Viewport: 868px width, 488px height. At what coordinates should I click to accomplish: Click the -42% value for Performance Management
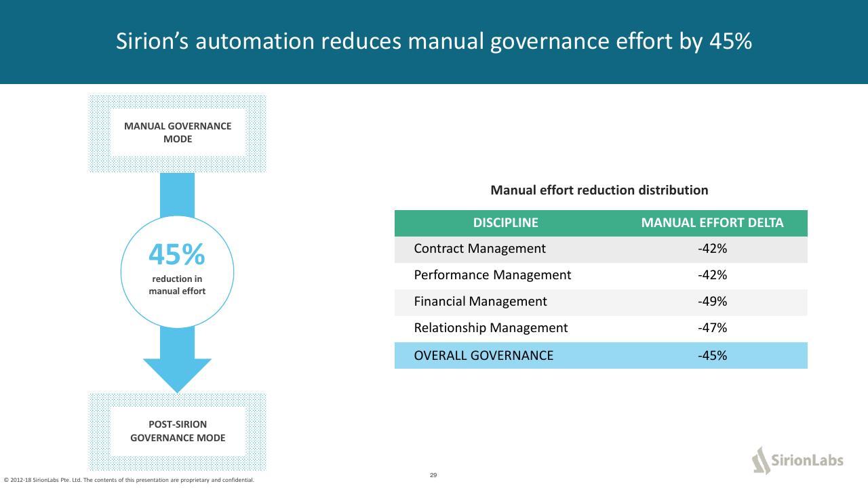click(713, 275)
